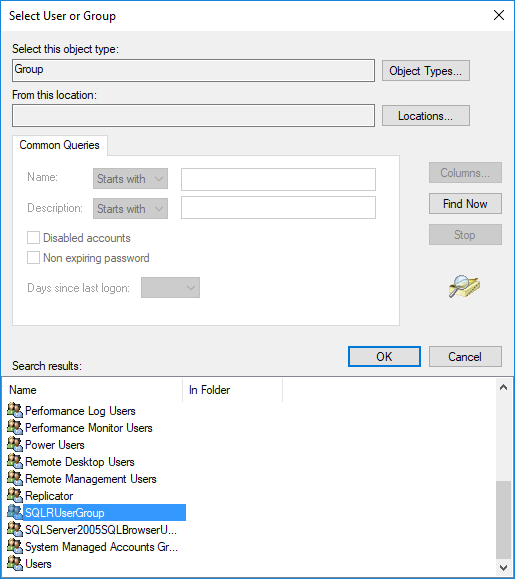
Task: Click the group icon beside Remote Management Users
Action: (x=15, y=478)
